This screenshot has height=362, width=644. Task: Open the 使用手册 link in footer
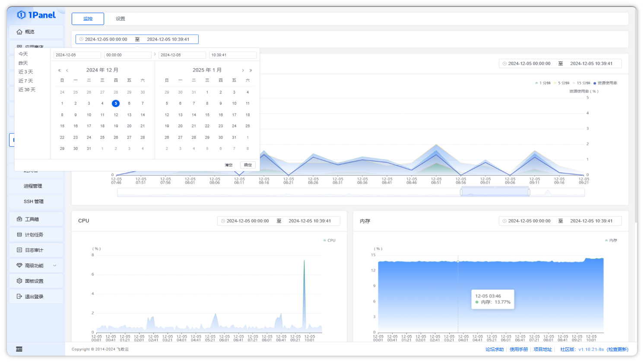tap(518, 349)
